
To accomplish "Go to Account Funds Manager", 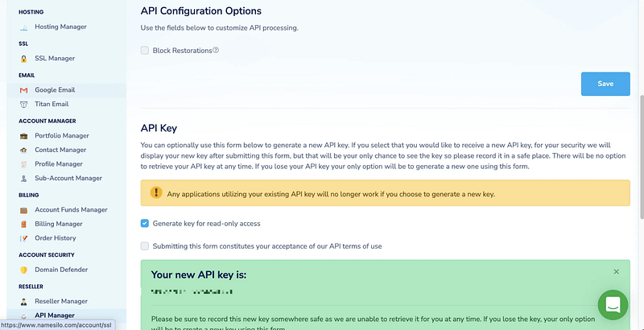I will (x=71, y=210).
